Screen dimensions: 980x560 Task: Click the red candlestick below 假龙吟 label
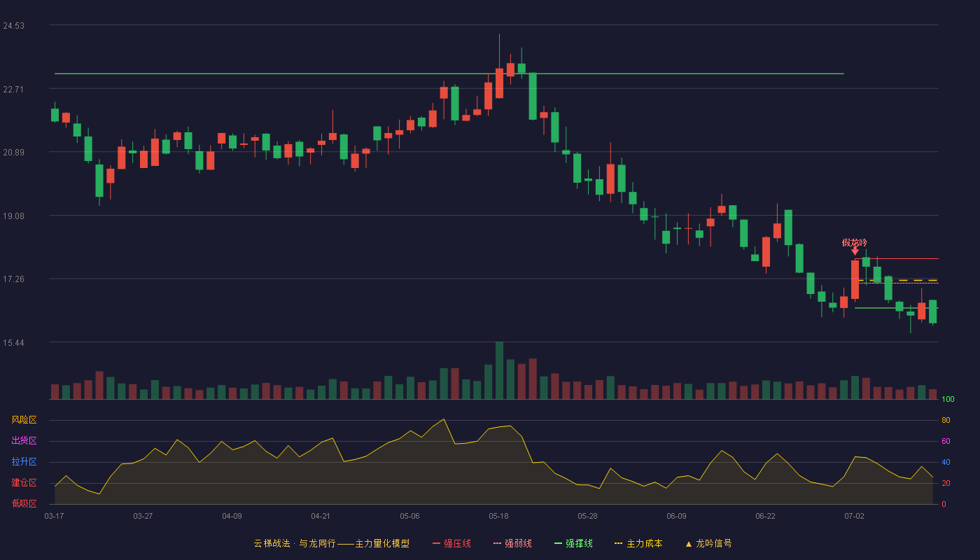(855, 280)
